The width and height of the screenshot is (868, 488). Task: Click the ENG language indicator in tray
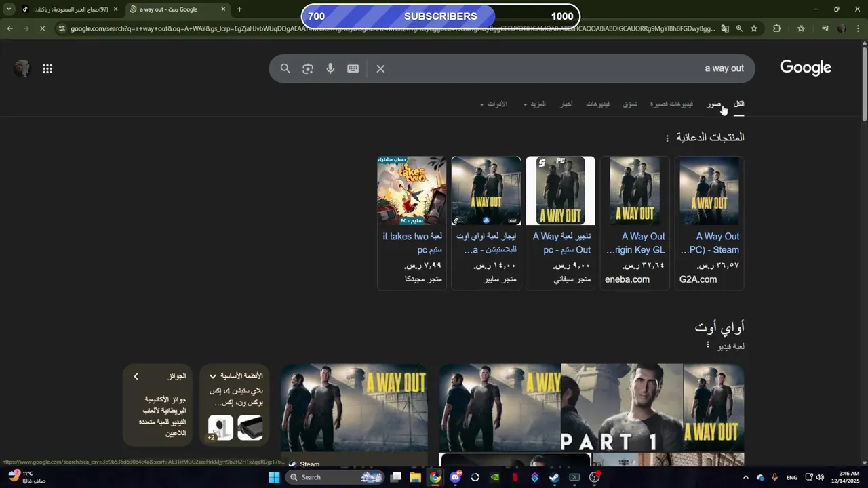pyautogui.click(x=791, y=478)
